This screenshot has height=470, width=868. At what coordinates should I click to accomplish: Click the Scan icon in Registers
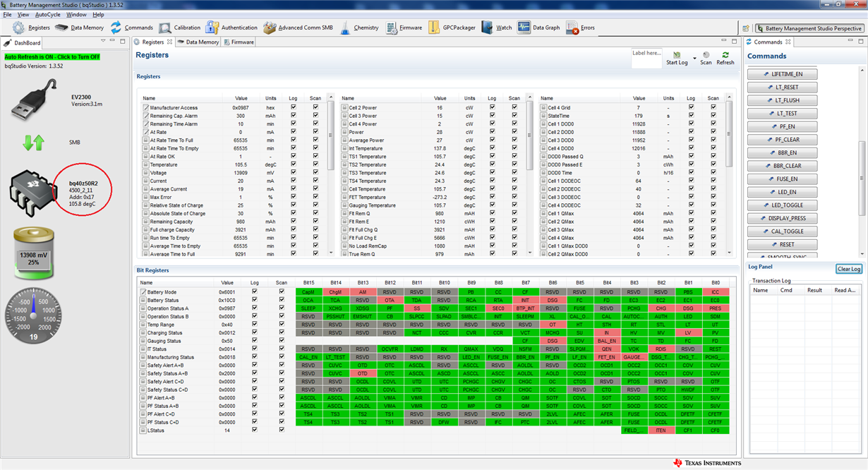coord(706,54)
